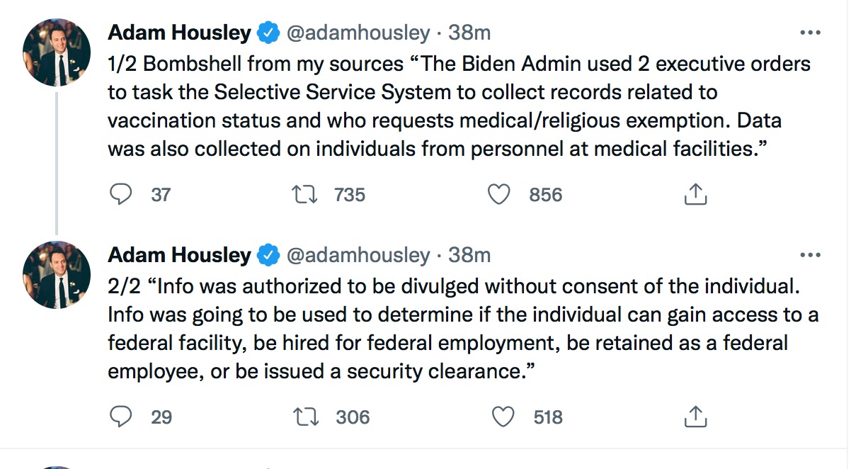This screenshot has height=469, width=868.
Task: Open the 2/2 tweet text body
Action: [x=453, y=329]
